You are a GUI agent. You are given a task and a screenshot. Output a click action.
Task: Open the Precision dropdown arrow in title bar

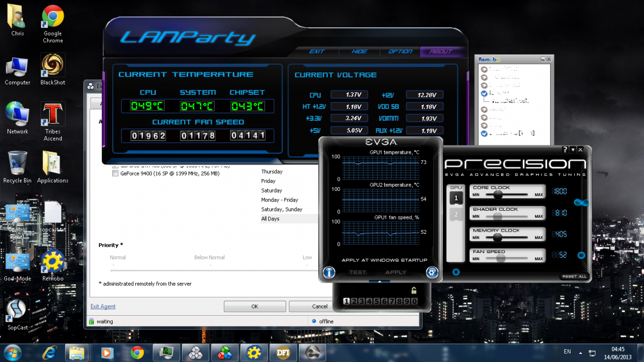573,150
